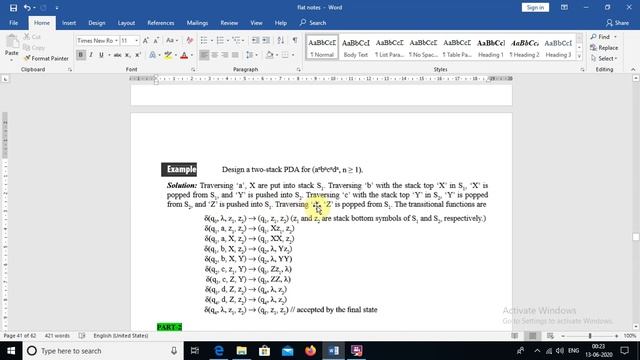This screenshot has height=360, width=640.
Task: Open the font name dropdown
Action: click(116, 41)
